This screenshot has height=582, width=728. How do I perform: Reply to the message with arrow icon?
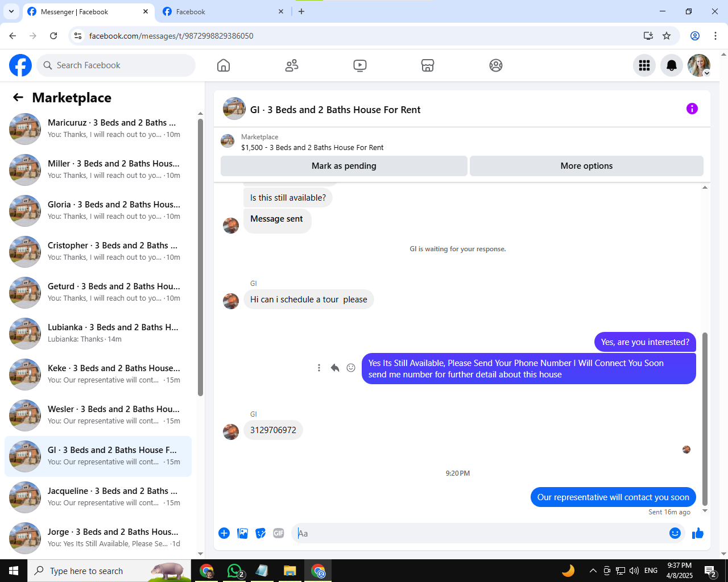coord(335,368)
